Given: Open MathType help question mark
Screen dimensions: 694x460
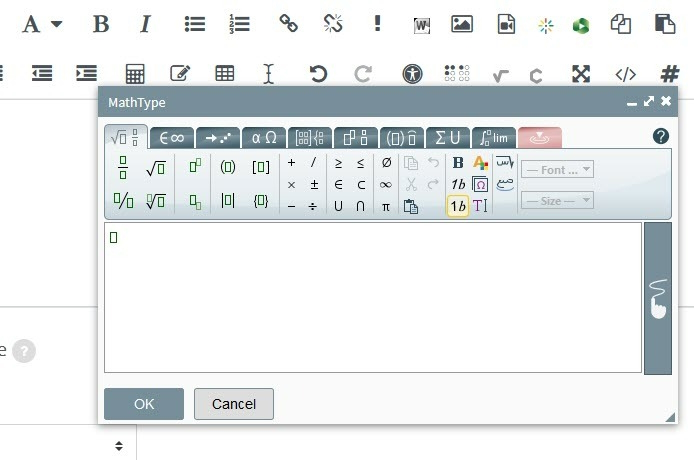Looking at the screenshot, I should coord(661,136).
